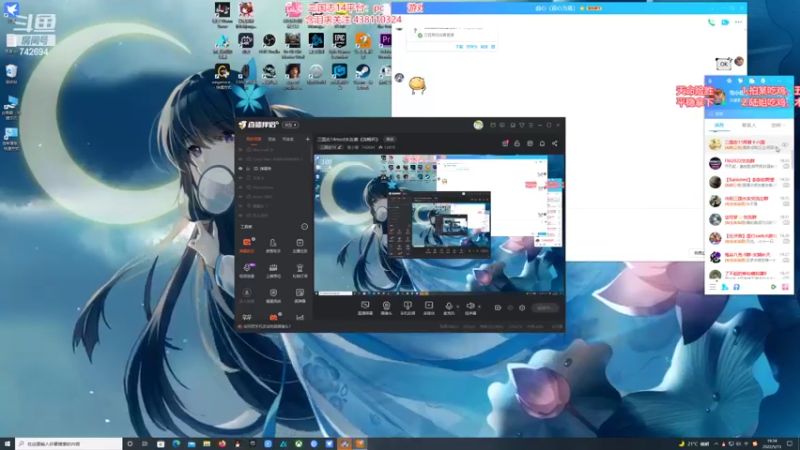
Task: Open the chart tool in toolbox bottom row
Action: pyautogui.click(x=299, y=317)
